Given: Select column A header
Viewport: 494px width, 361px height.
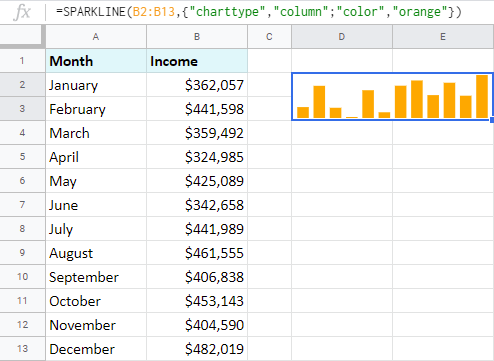Looking at the screenshot, I should (x=96, y=37).
